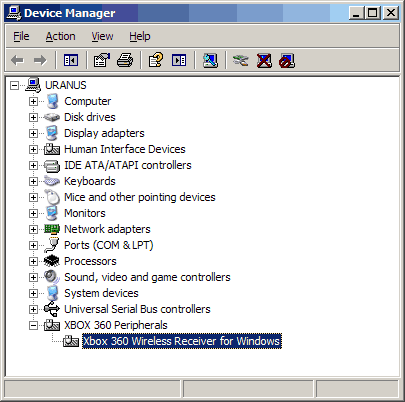Click Scan for hardware changes icon
The image size is (405, 402).
[210, 60]
